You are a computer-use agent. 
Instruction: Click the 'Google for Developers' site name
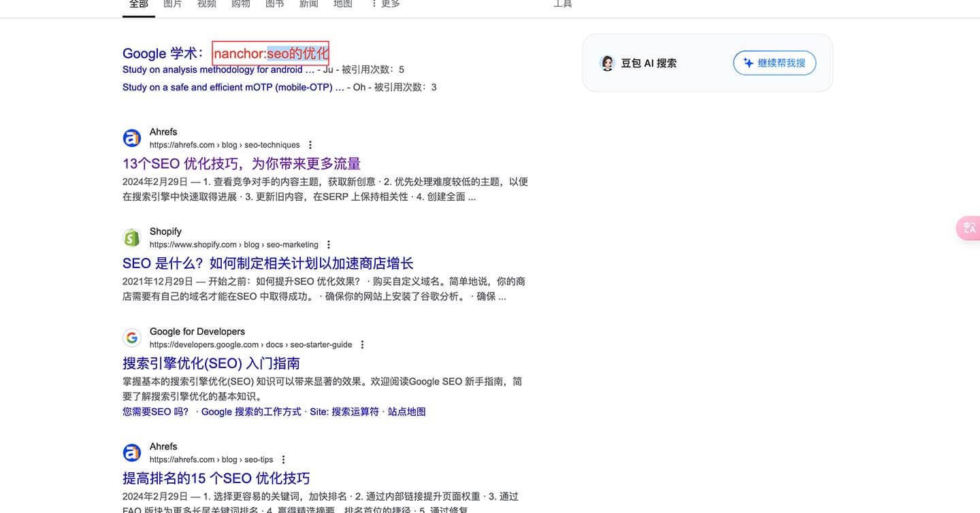pos(197,331)
